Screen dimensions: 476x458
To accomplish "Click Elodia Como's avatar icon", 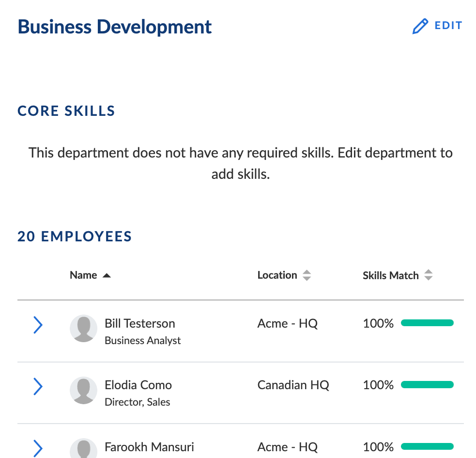I will [x=84, y=390].
